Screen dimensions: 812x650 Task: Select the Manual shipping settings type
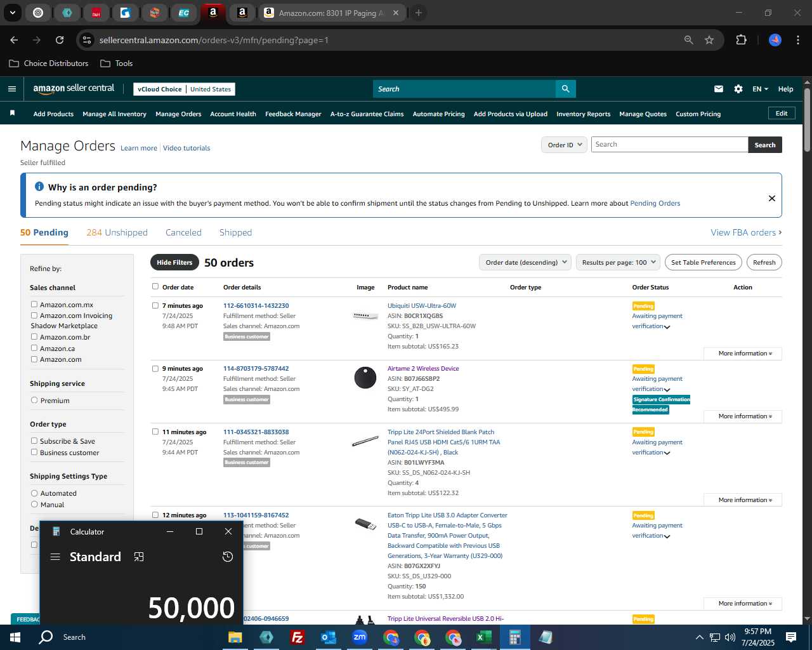click(x=34, y=505)
